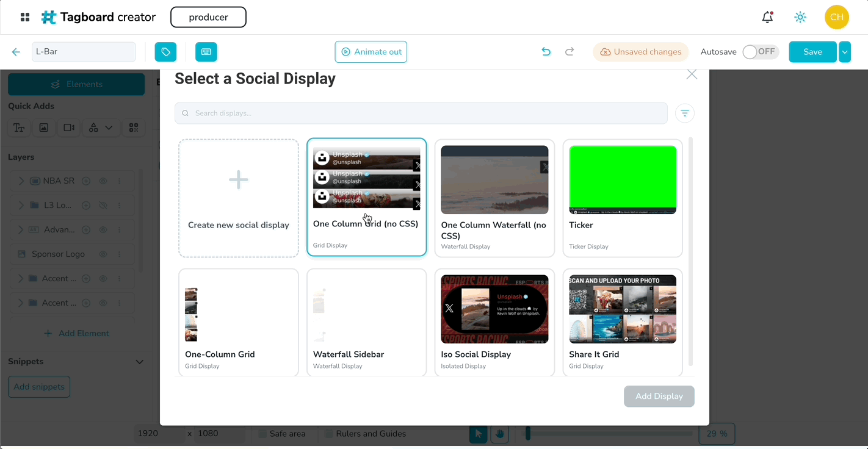Add a video element from Quick Adds

(x=69, y=128)
